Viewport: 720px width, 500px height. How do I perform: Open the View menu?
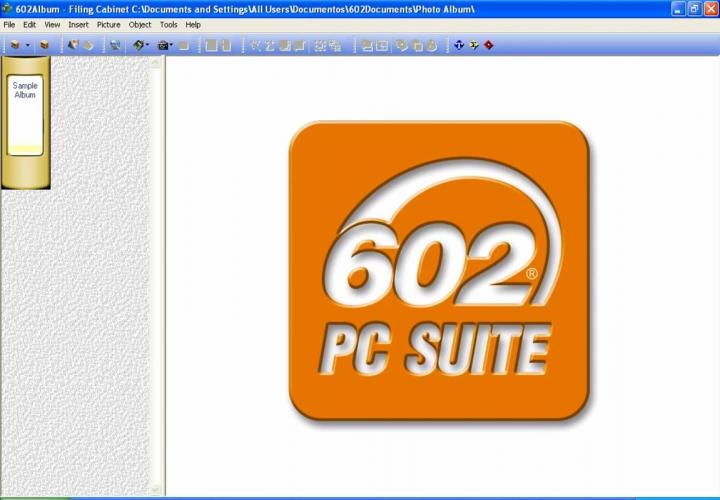click(x=52, y=25)
